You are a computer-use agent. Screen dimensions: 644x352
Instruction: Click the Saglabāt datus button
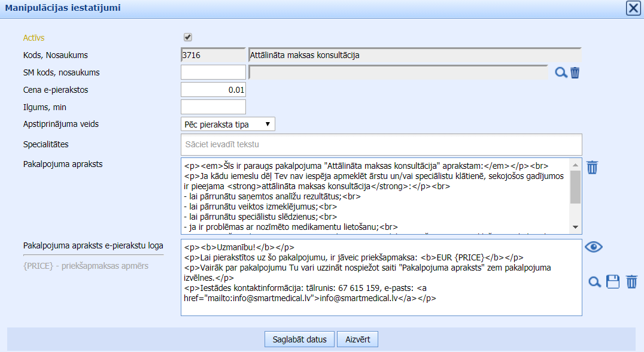pyautogui.click(x=299, y=339)
